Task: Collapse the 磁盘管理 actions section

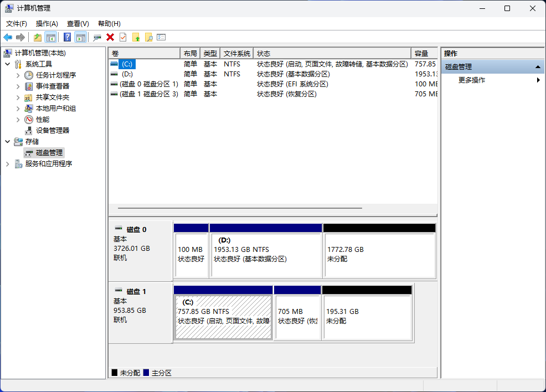Action: [538, 66]
